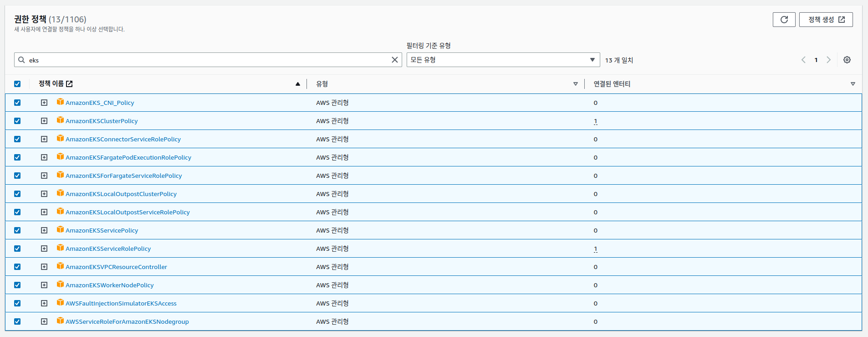Toggle the select-all policies header checkbox

pyautogui.click(x=17, y=84)
